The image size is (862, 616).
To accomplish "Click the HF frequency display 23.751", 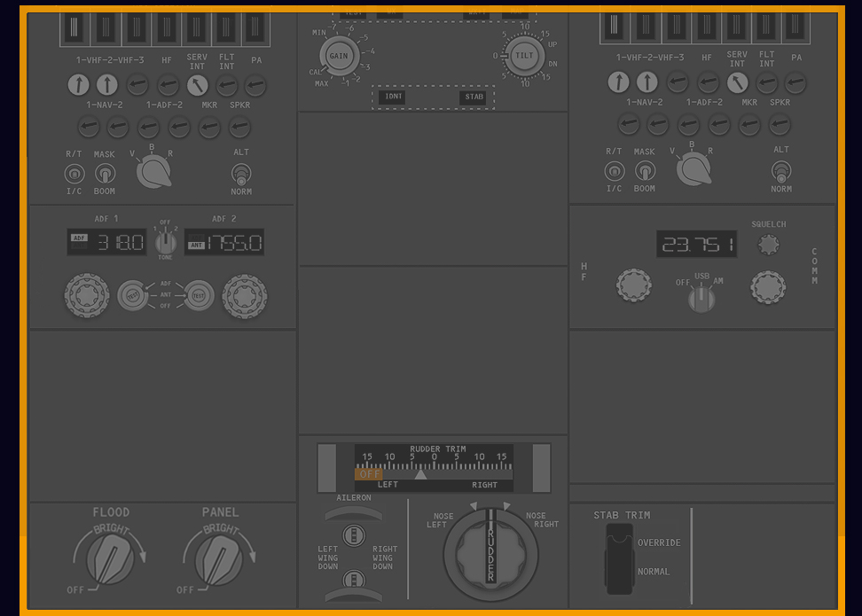I will pos(696,245).
